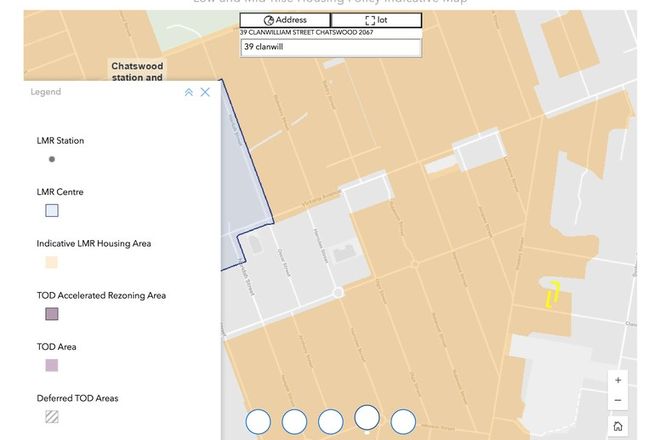Image resolution: width=660 pixels, height=440 pixels.
Task: Click the yellow highlighted lot on the map
Action: pyautogui.click(x=551, y=295)
